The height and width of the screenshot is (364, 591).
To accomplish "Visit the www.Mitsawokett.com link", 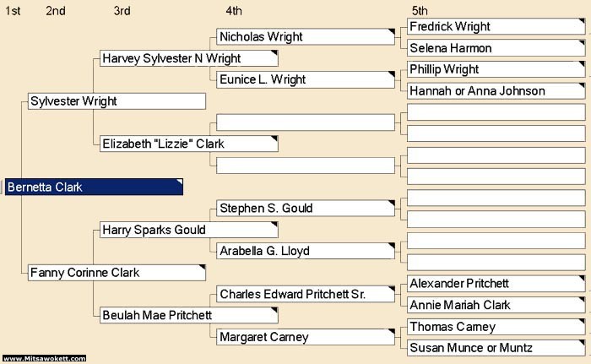I will [x=45, y=358].
